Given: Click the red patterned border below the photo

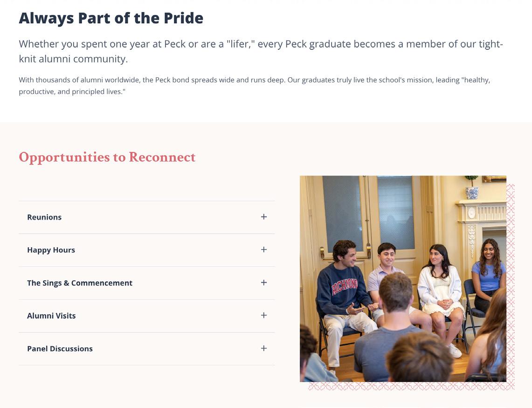Looking at the screenshot, I should (410, 386).
